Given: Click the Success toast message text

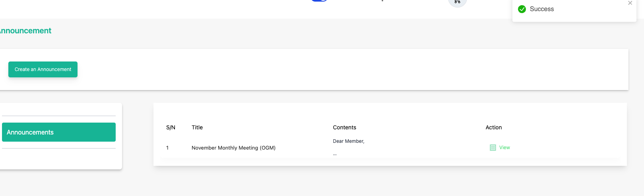Looking at the screenshot, I should click(x=542, y=9).
